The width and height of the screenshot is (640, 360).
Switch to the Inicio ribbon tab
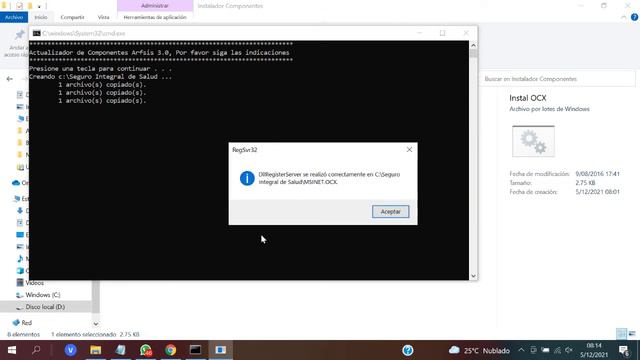click(41, 17)
